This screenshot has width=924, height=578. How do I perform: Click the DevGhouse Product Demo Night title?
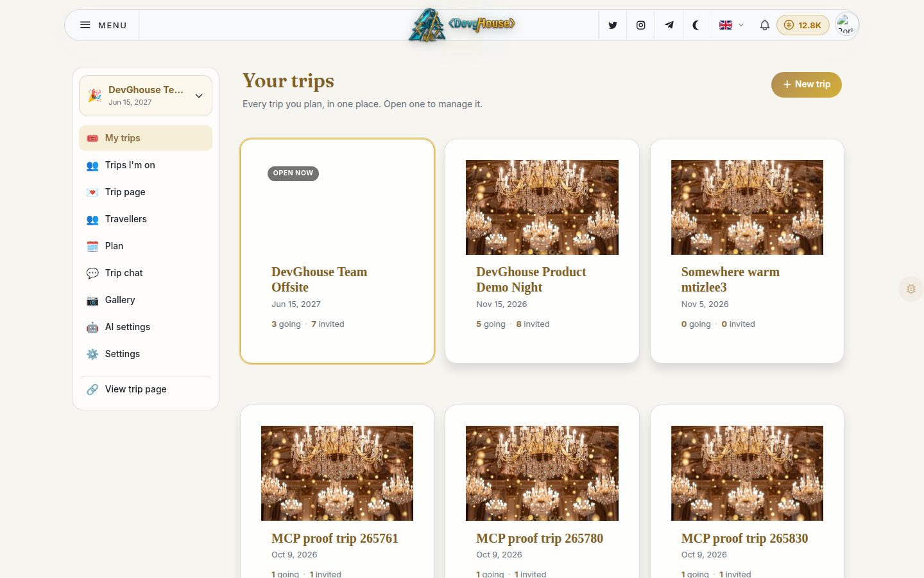(531, 279)
